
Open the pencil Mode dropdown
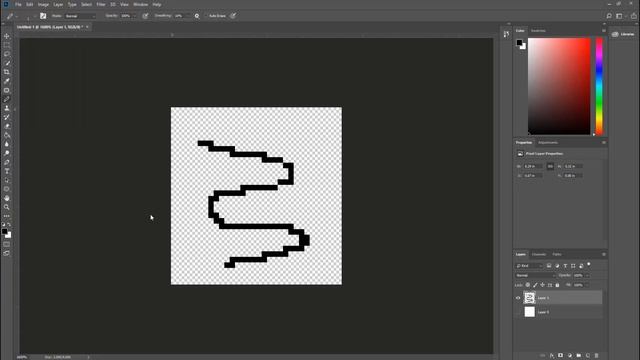pos(80,16)
